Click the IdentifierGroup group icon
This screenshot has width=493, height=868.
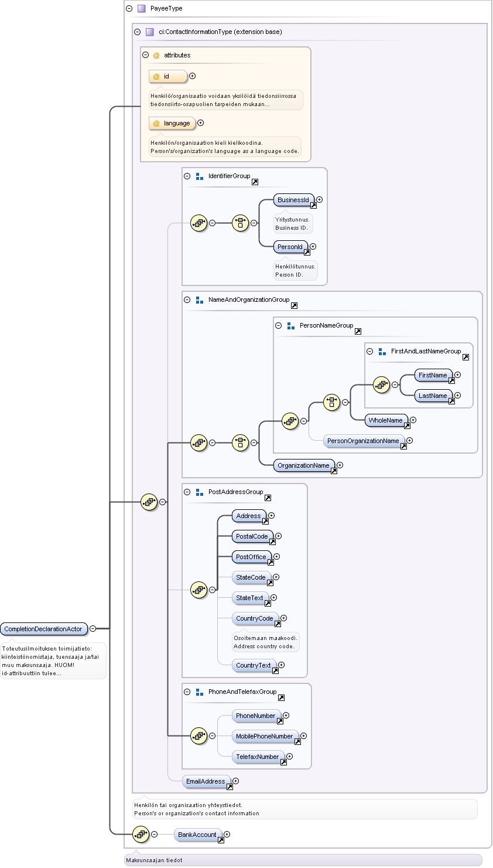point(200,176)
